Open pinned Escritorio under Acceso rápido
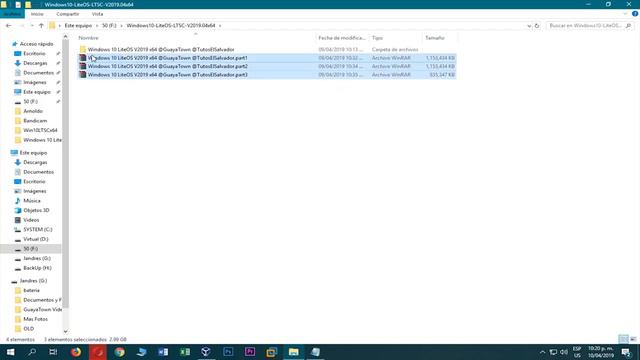This screenshot has height=360, width=640. click(34, 53)
